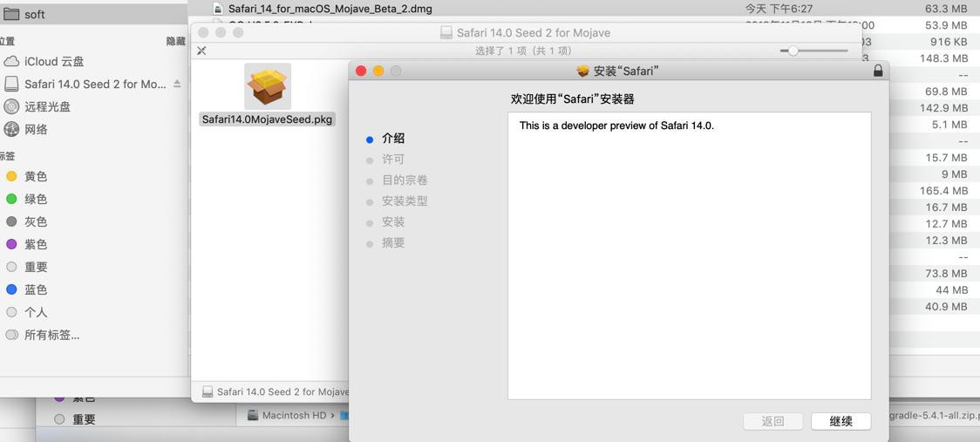980x442 pixels.
Task: Click Macintosh HD in the path bar
Action: coord(294,415)
